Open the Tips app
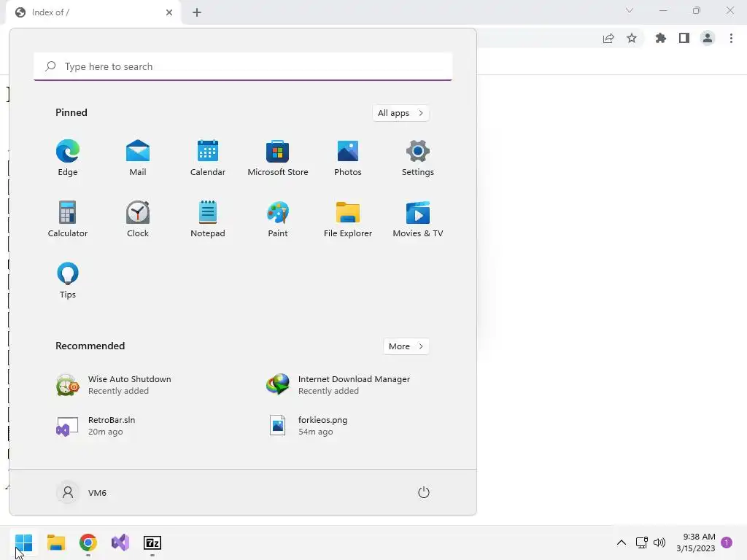The width and height of the screenshot is (747, 560). coord(68,281)
